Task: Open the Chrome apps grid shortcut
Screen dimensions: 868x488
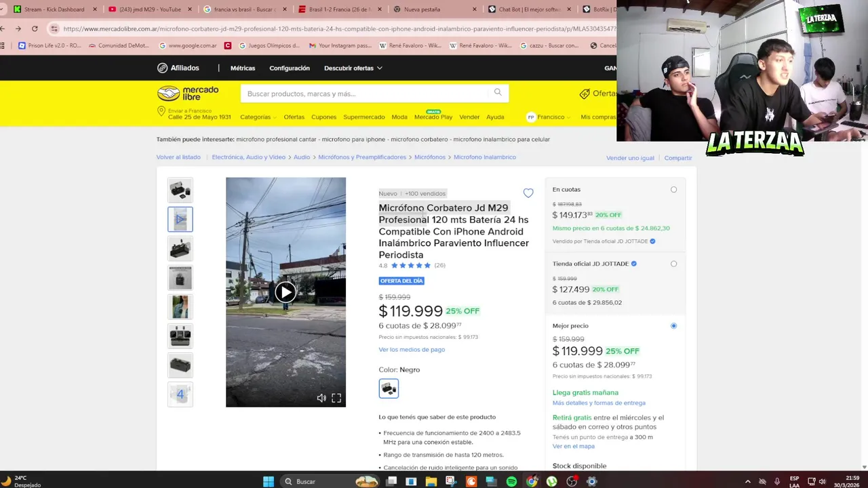Action: click(3, 45)
